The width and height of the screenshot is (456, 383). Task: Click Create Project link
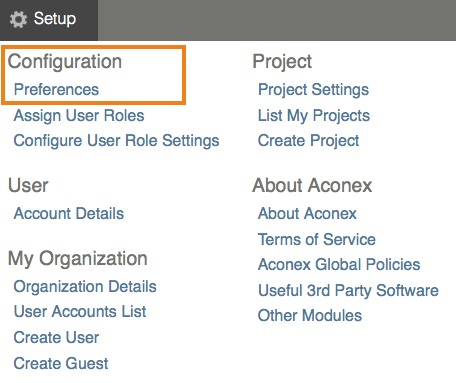[309, 140]
